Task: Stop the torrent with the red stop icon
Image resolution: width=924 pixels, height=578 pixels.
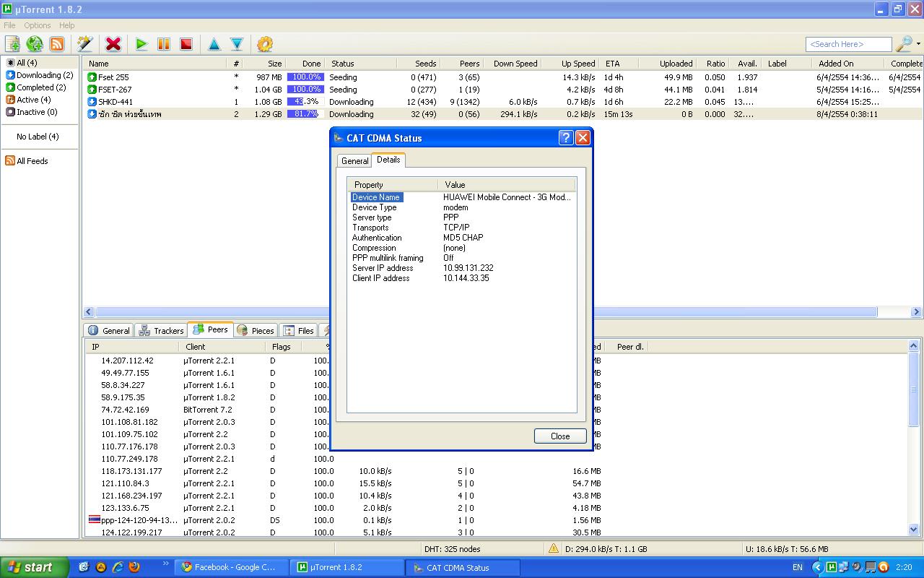Action: pos(186,44)
